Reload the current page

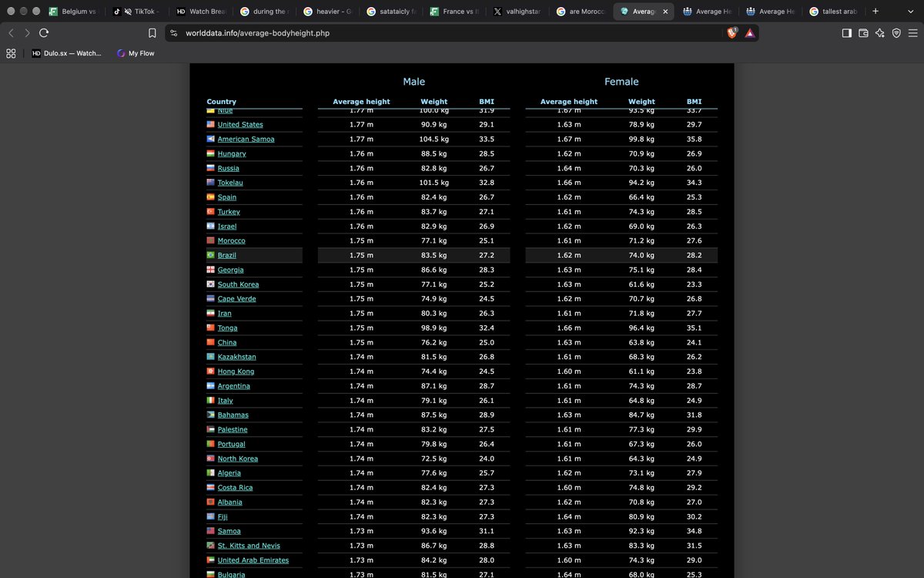(44, 33)
